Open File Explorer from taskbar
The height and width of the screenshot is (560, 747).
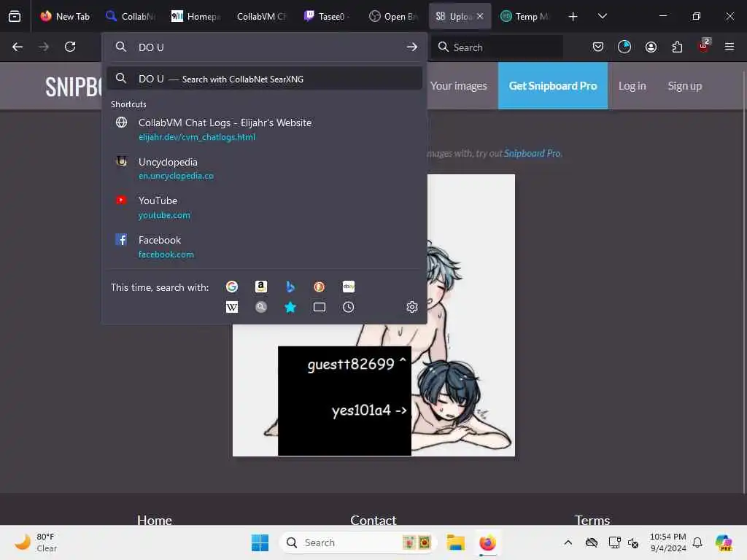(x=455, y=542)
